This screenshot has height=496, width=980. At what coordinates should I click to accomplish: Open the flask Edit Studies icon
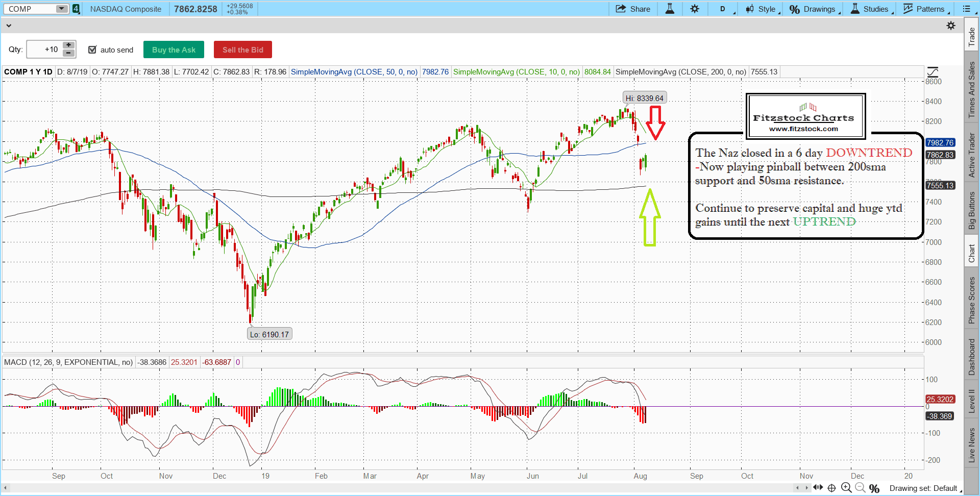pyautogui.click(x=670, y=9)
